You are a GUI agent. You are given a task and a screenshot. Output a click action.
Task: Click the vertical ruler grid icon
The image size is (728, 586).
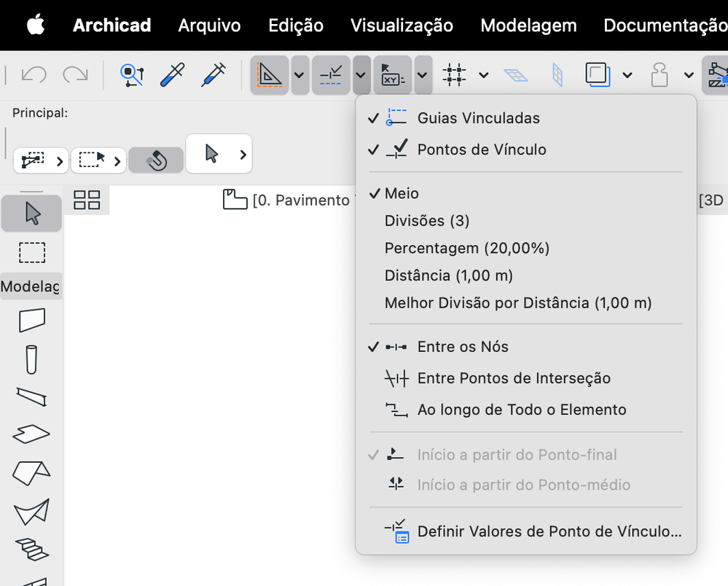[557, 75]
